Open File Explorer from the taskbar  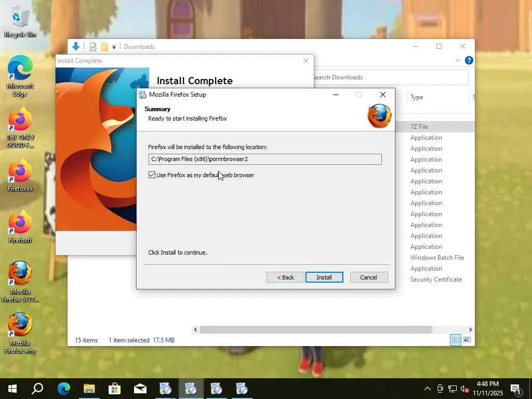(x=89, y=389)
